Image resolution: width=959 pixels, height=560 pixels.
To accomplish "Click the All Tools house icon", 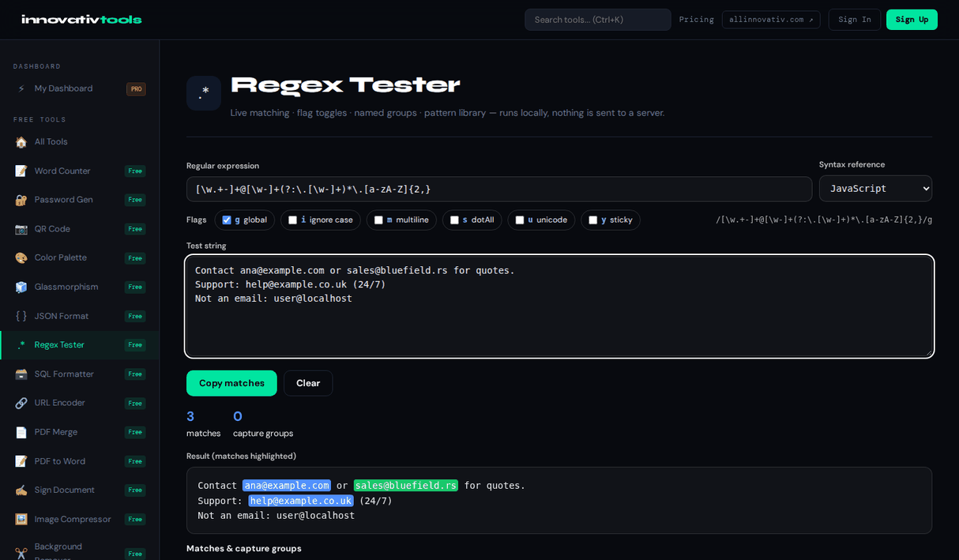I will tap(21, 142).
